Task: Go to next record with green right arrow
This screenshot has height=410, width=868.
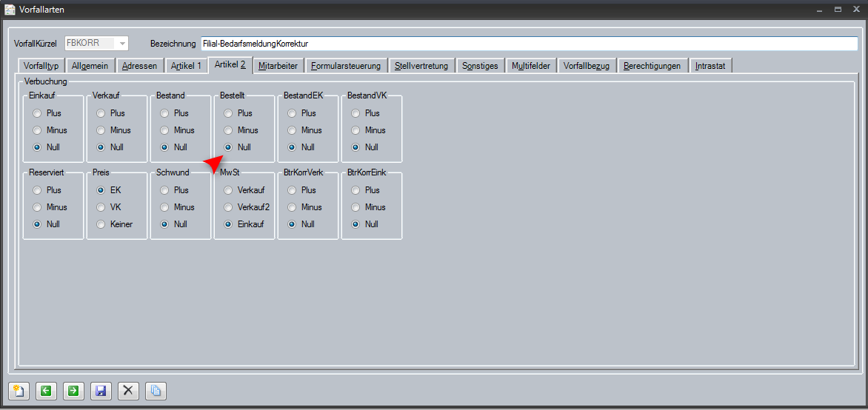Action: (x=73, y=391)
